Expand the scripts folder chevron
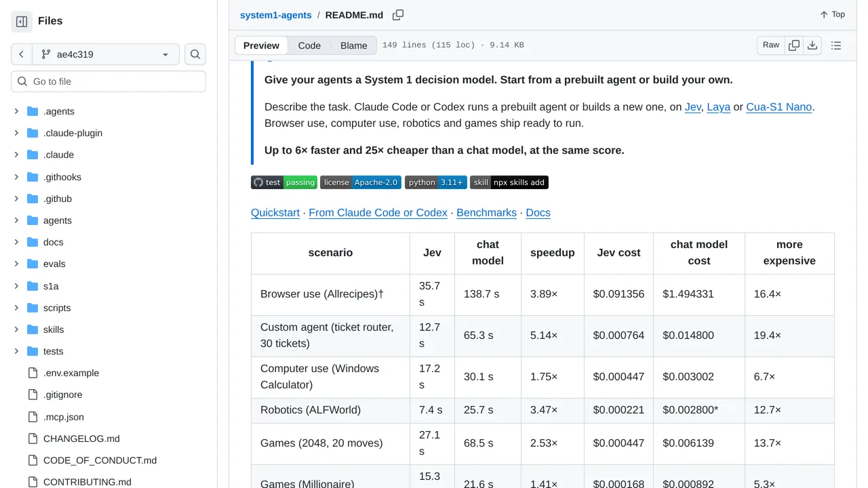The width and height of the screenshot is (868, 488). tap(16, 308)
